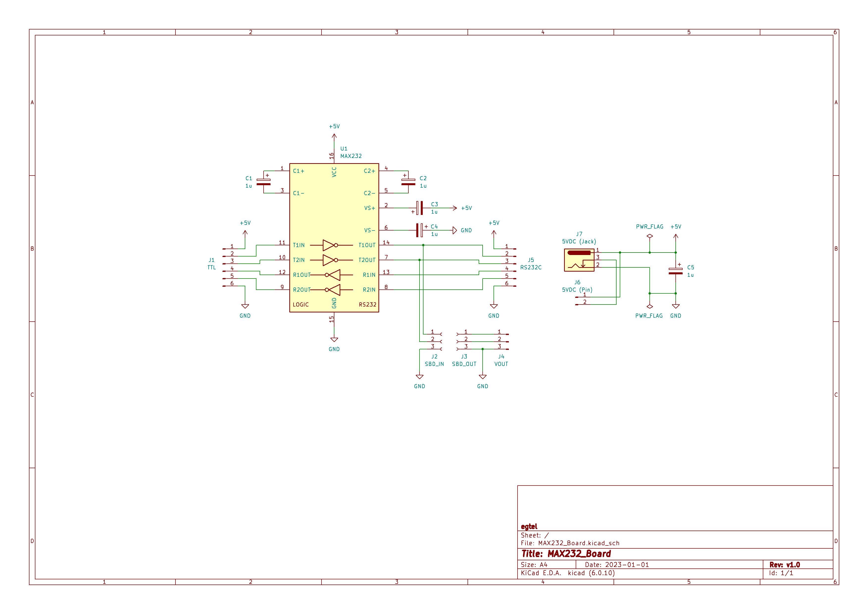Select the C5 capacitor near +5V rail
The image size is (868, 614).
point(675,271)
